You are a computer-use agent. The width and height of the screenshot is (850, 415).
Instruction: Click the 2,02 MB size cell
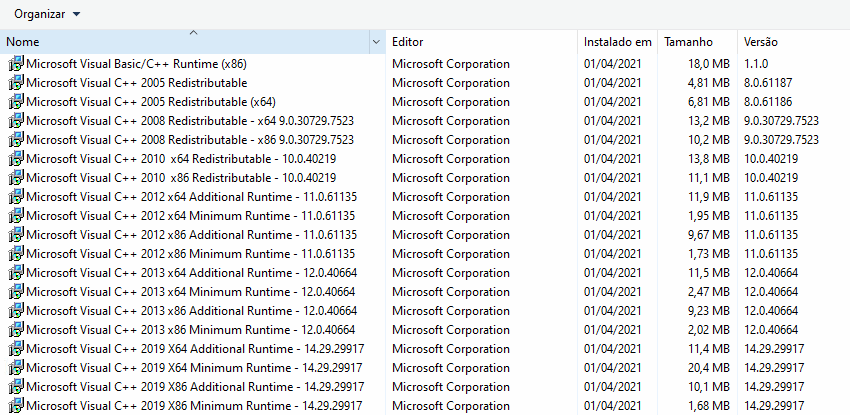(709, 330)
